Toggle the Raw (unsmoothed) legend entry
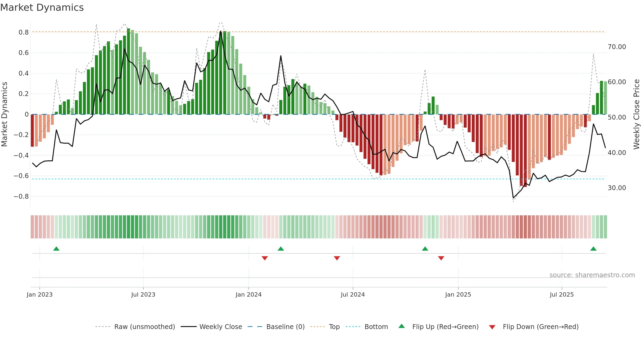This screenshot has width=644, height=362. point(135,327)
